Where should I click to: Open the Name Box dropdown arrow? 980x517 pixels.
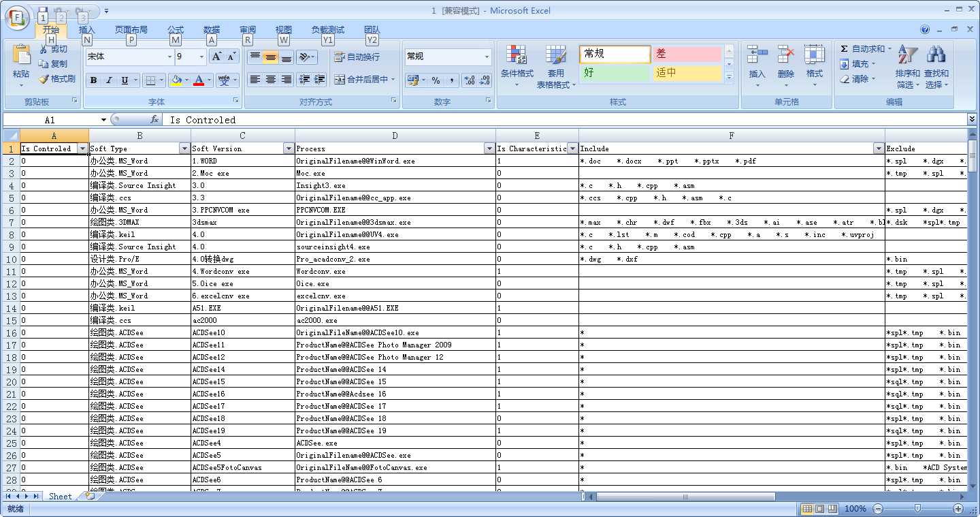click(x=103, y=120)
